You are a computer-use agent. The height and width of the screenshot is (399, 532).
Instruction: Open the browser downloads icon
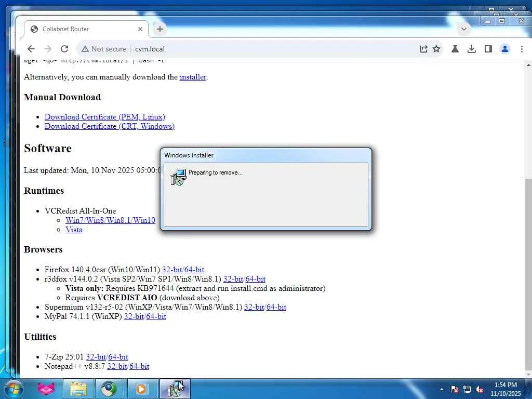[472, 49]
